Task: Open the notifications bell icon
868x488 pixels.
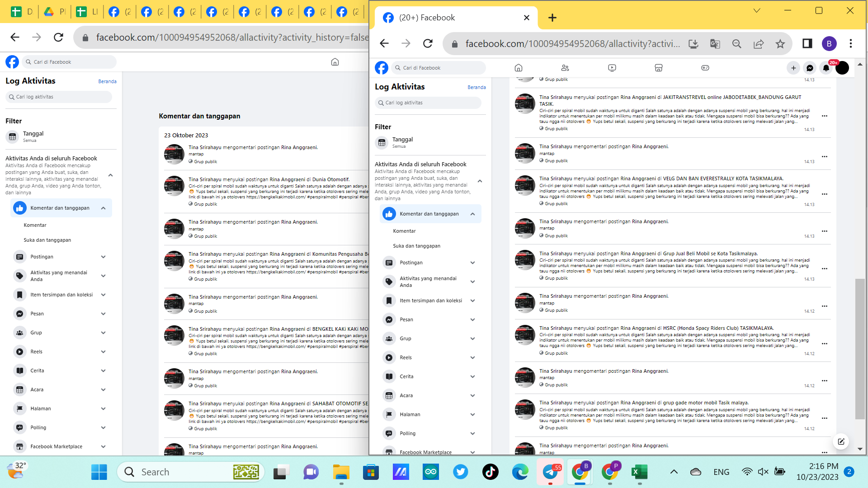Action: [x=826, y=68]
